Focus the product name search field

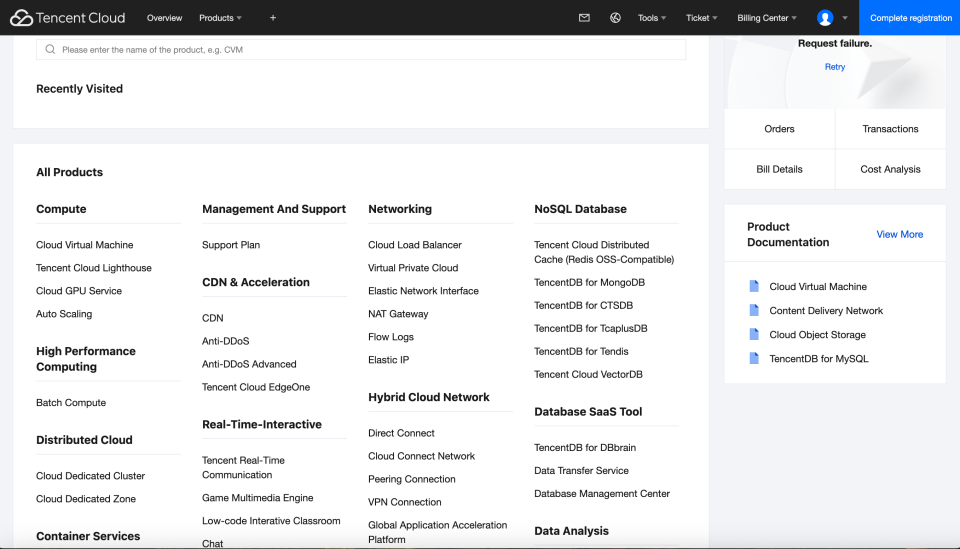pos(361,50)
